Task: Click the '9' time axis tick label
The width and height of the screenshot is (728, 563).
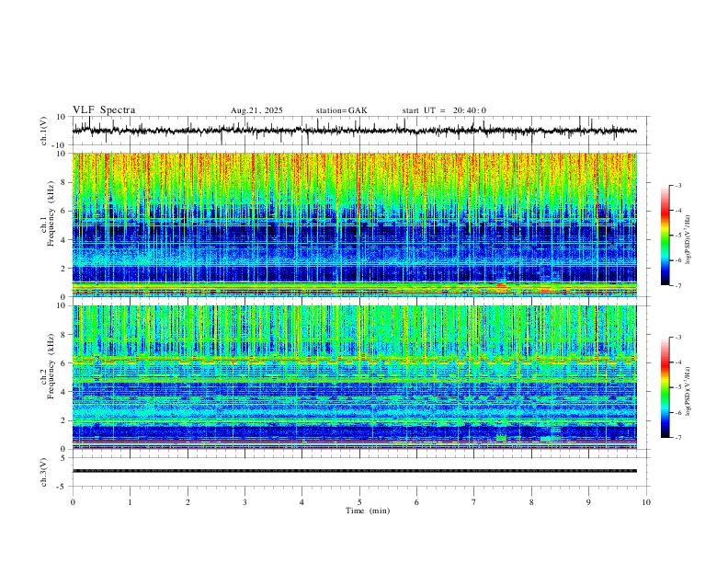Action: pos(588,502)
